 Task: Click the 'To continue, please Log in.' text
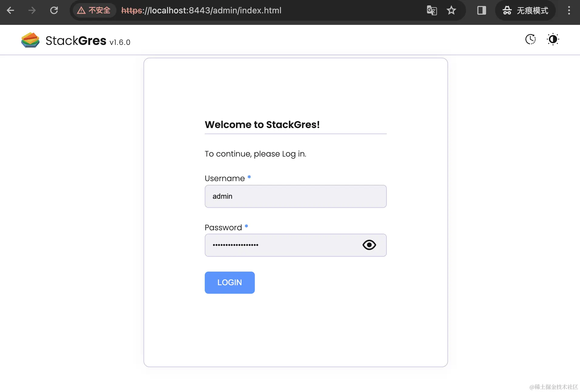[x=255, y=154]
